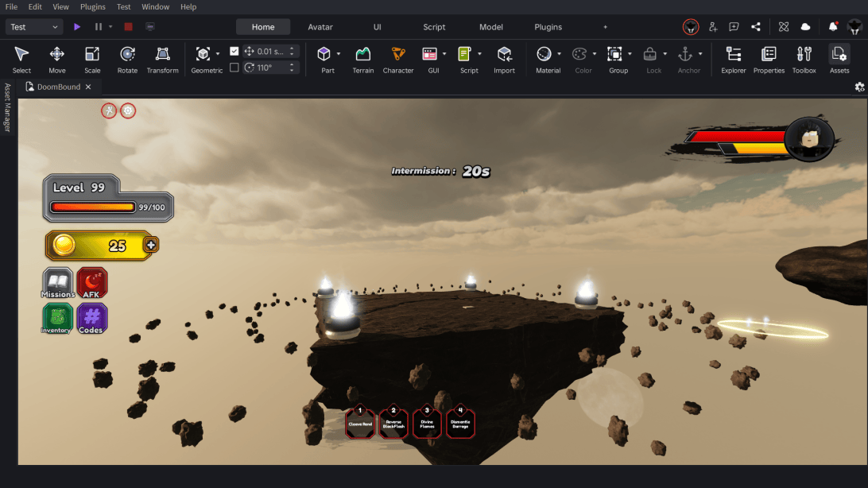Click the Anchor tool icon
The image size is (868, 488).
tap(685, 54)
